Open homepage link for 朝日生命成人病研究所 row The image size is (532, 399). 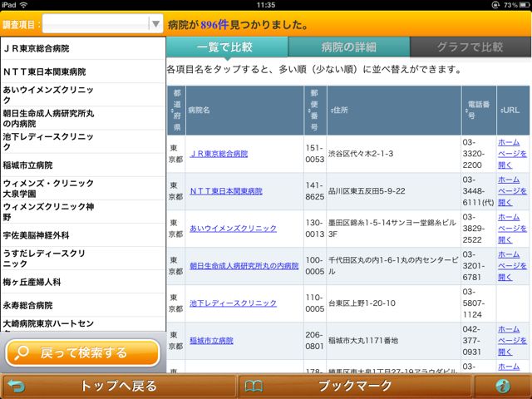512,266
